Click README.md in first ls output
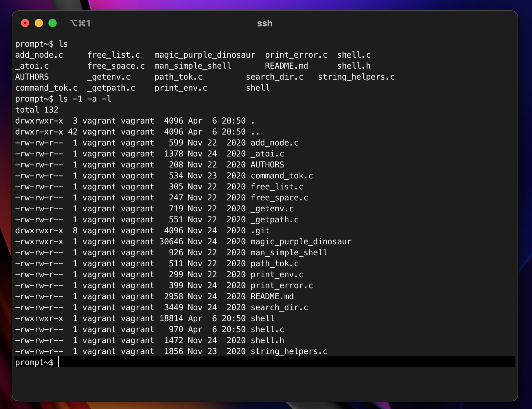The width and height of the screenshot is (532, 409). click(287, 66)
